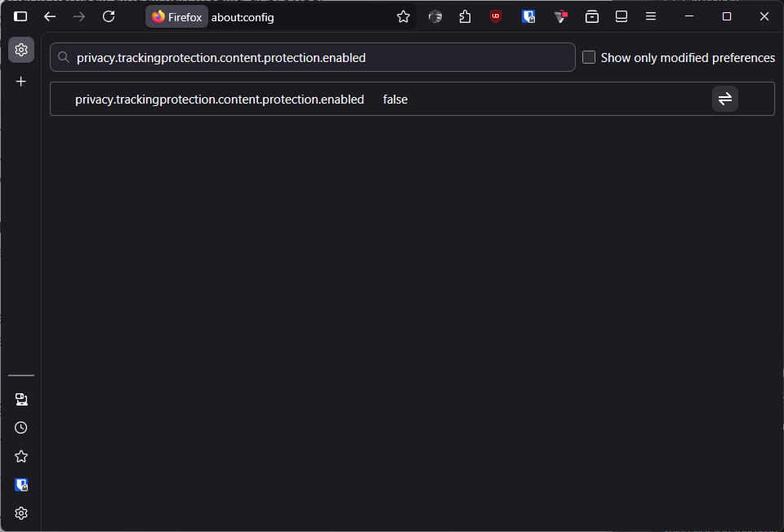Select the about:config vertical tab
784x532 pixels.
(x=21, y=50)
